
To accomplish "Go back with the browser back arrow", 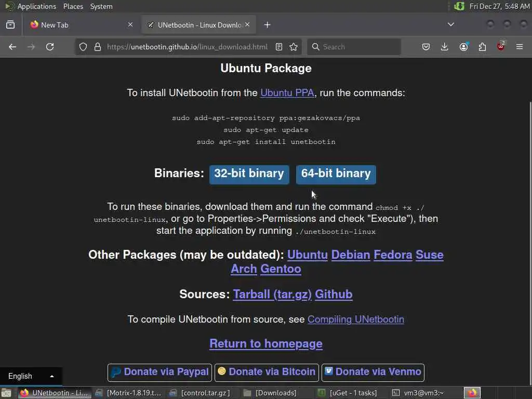I will [12, 47].
